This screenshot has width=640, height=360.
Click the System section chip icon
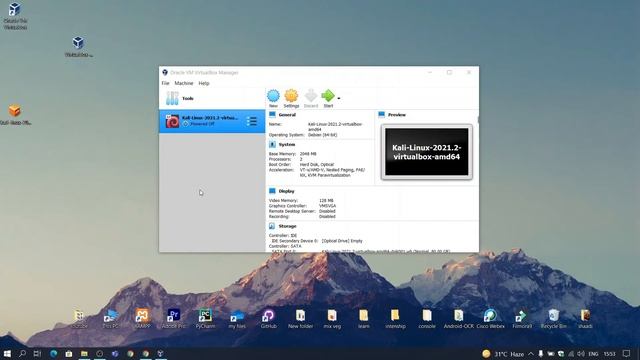coord(272,144)
